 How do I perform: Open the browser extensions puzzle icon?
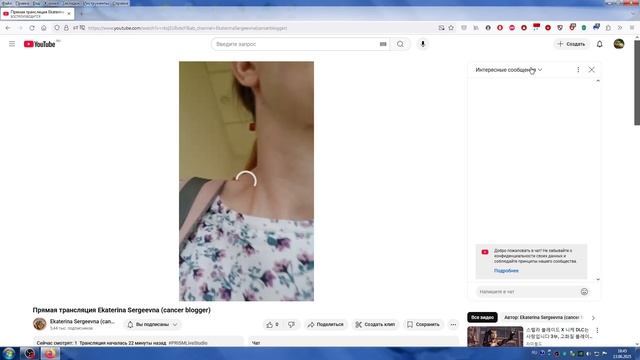(608, 28)
